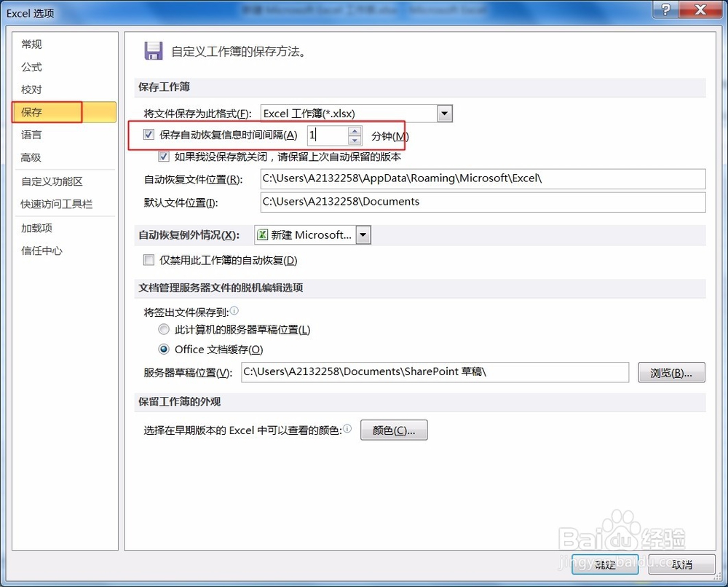The height and width of the screenshot is (587, 728).
Task: Open the 高级 options category
Action: point(31,157)
